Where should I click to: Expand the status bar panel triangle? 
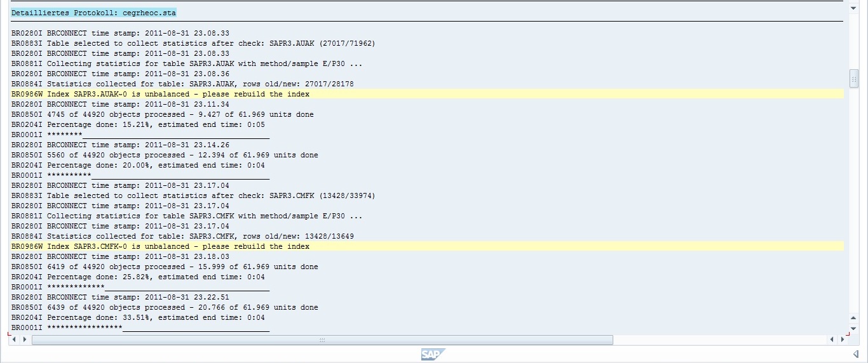coord(855,354)
